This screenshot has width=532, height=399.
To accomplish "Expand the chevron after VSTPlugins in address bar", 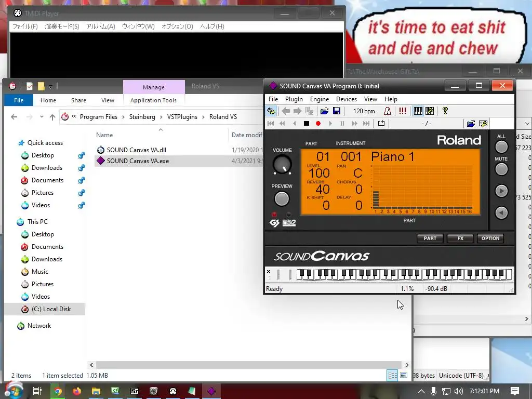I will [x=203, y=117].
